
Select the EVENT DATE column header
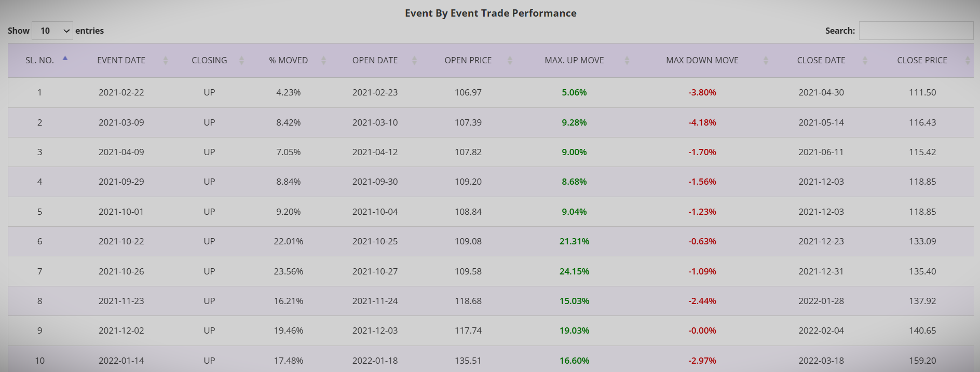(121, 60)
